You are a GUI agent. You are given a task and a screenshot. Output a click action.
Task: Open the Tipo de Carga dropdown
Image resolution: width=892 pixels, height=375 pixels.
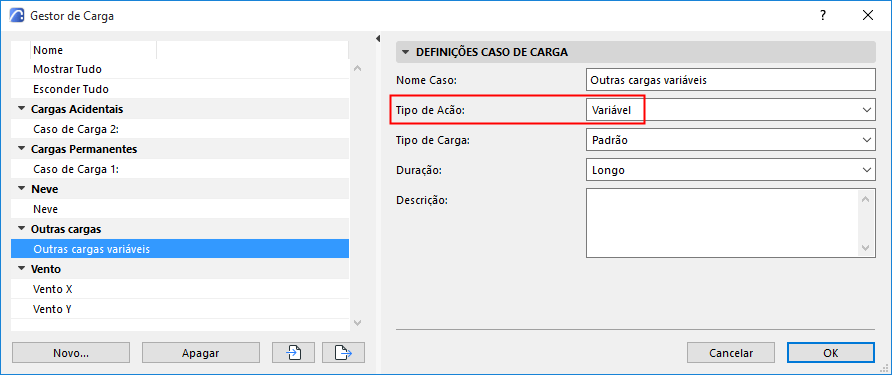point(730,139)
